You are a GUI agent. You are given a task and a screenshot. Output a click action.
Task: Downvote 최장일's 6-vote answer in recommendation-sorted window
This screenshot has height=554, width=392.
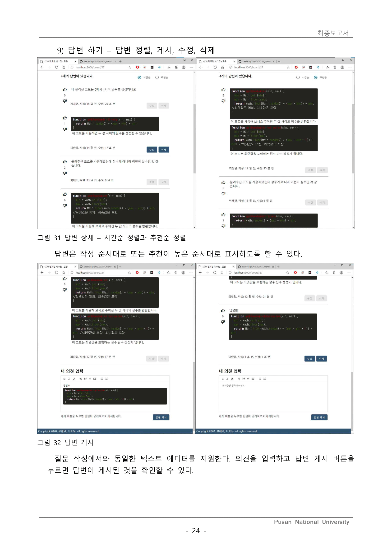point(223,101)
